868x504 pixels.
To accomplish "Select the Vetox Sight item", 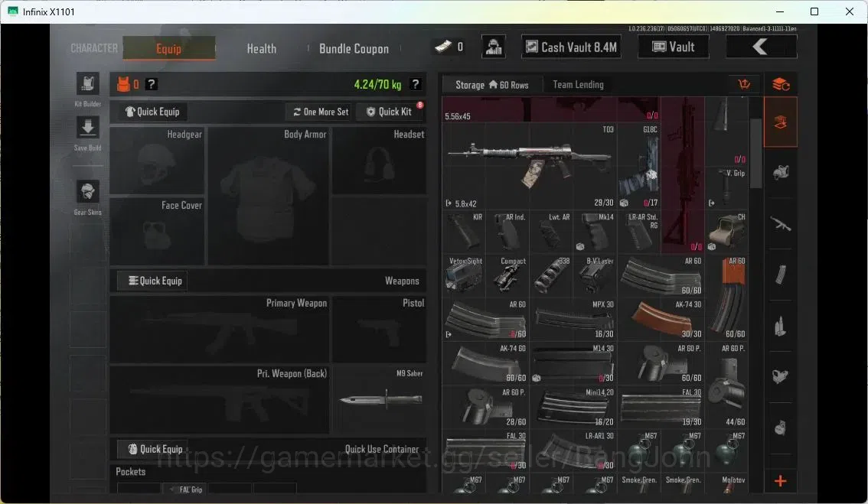I will (x=463, y=275).
